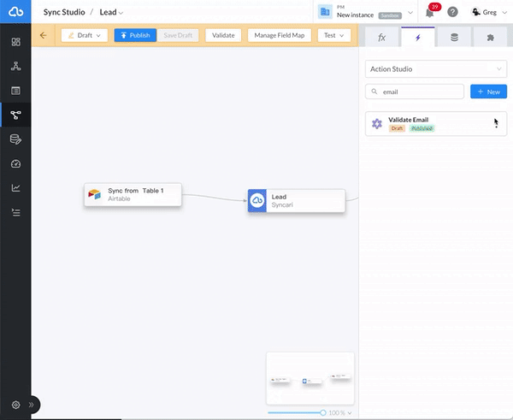Switch to the database stack tab
513x420 pixels.
coord(454,38)
